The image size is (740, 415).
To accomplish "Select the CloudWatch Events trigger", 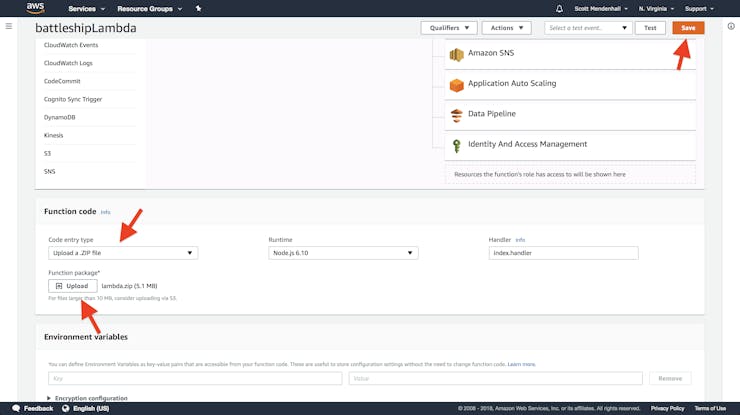I will tap(71, 45).
